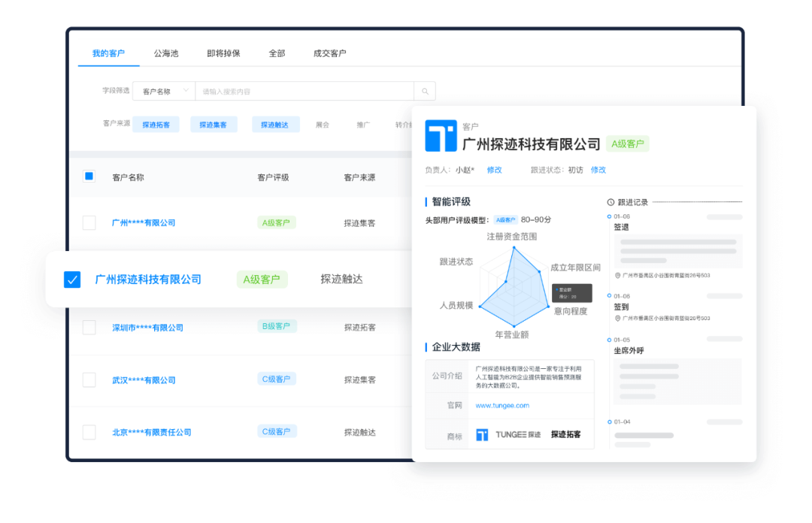Uncheck 广州探迹科技有限公司 row checkbox

click(x=71, y=279)
